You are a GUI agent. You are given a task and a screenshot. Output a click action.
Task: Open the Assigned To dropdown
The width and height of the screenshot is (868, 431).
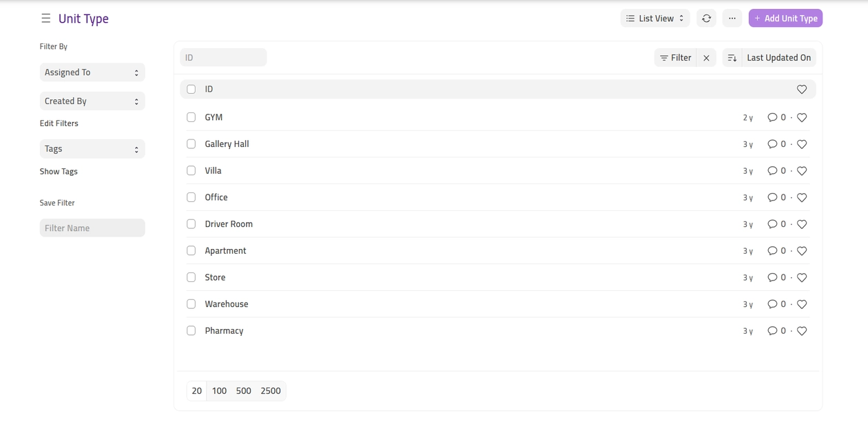[92, 72]
